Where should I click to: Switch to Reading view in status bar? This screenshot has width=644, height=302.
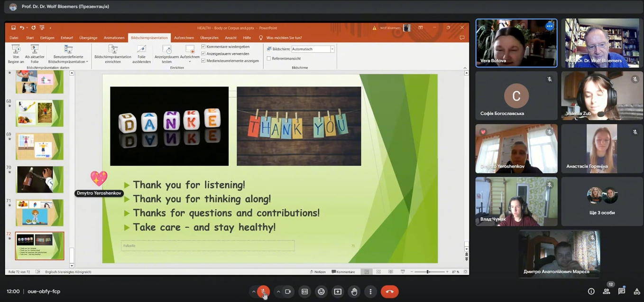click(x=390, y=272)
